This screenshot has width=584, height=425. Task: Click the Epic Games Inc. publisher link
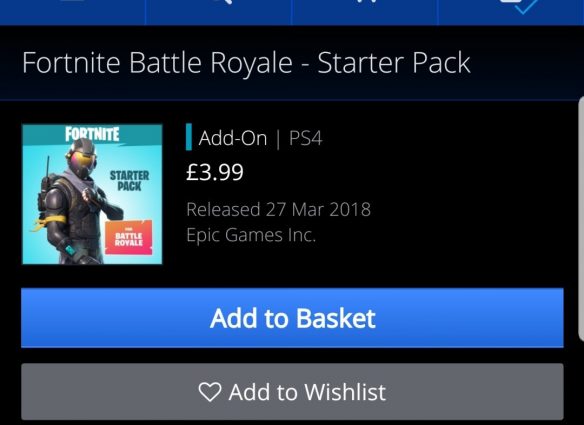tap(251, 235)
